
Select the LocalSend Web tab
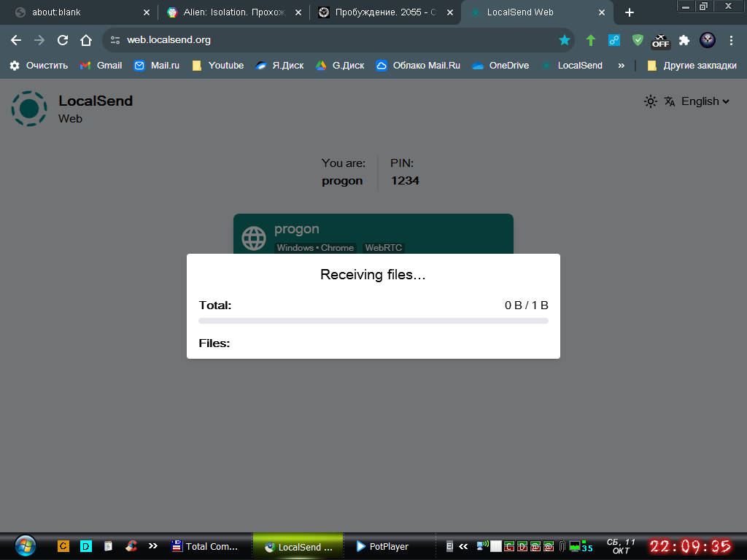click(x=536, y=12)
